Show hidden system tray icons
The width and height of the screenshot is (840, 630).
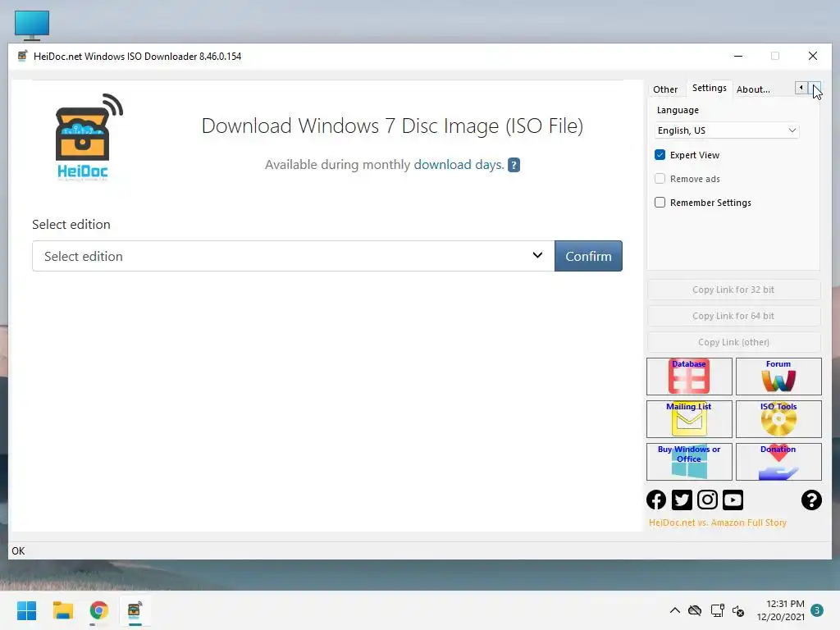pos(675,610)
